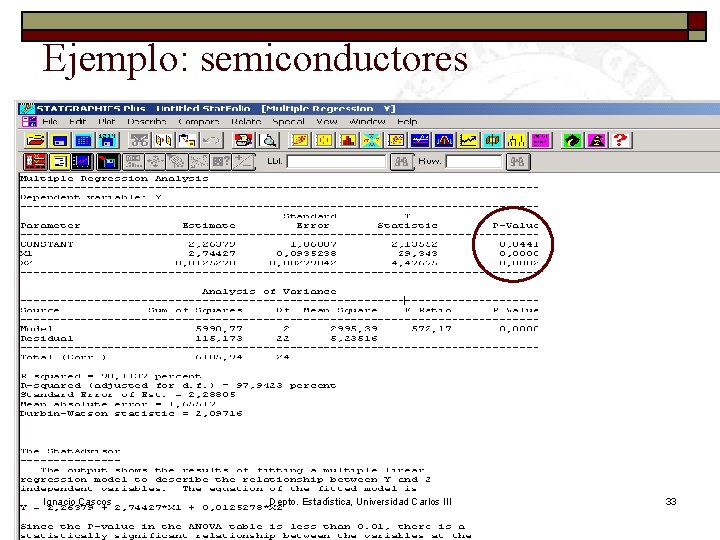Click the CONSTANT P-Value 0,0441
This screenshot has height=540, width=720.
518,244
